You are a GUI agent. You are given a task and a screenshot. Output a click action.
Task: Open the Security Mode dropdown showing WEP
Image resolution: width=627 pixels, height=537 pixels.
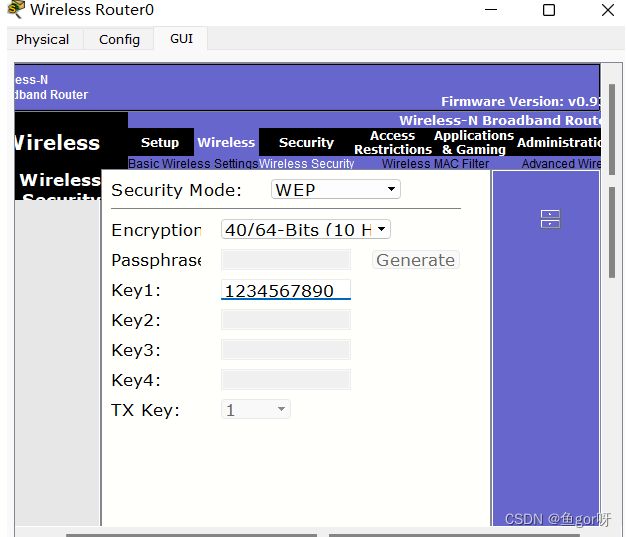point(335,190)
